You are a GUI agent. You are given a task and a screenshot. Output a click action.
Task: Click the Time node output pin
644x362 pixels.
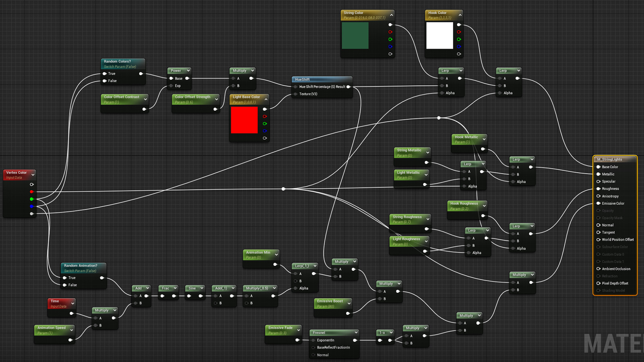pyautogui.click(x=72, y=313)
